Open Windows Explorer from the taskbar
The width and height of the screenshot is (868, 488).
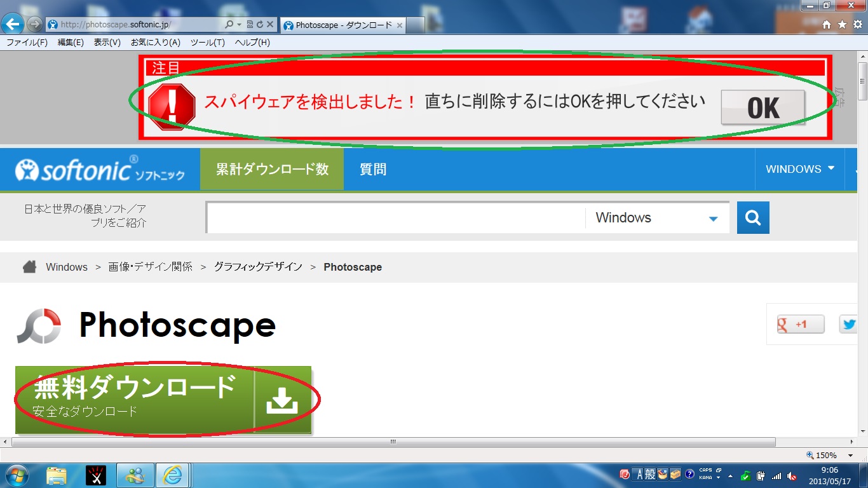(x=56, y=475)
